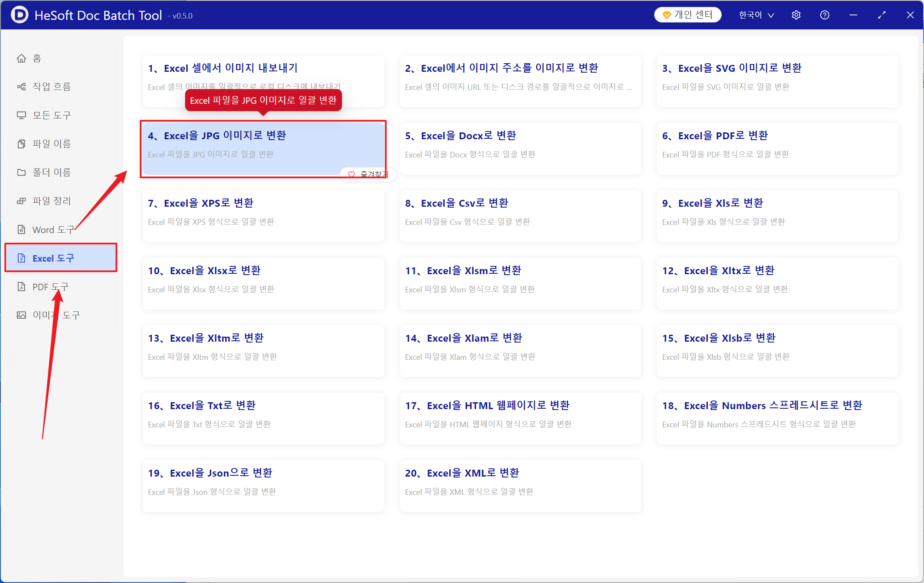The width and height of the screenshot is (924, 583).
Task: Open 'Excel을 PDF로 변환' card
Action: [x=777, y=149]
